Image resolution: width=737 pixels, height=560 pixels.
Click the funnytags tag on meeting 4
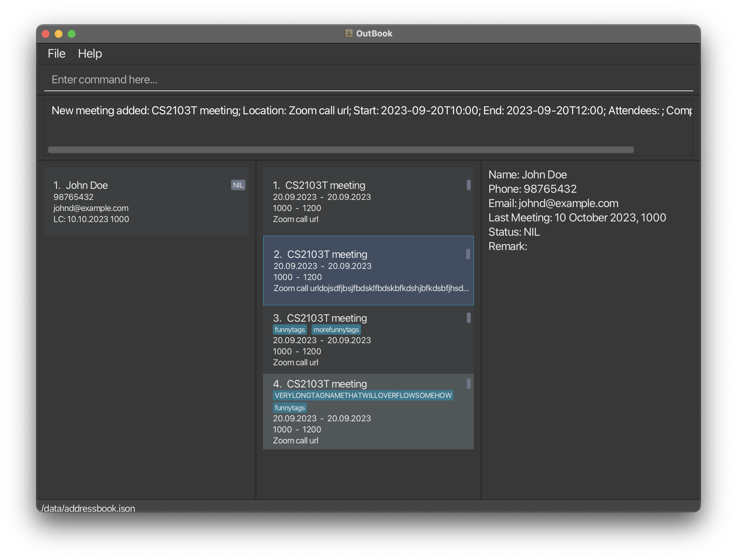(x=289, y=408)
